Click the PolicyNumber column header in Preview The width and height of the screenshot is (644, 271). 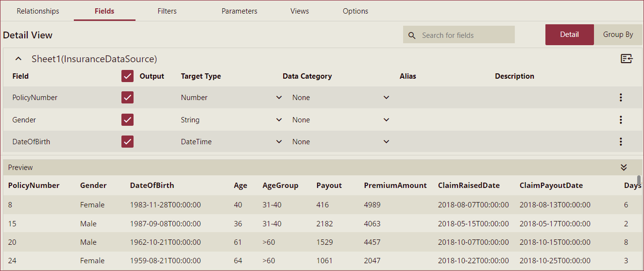point(34,186)
